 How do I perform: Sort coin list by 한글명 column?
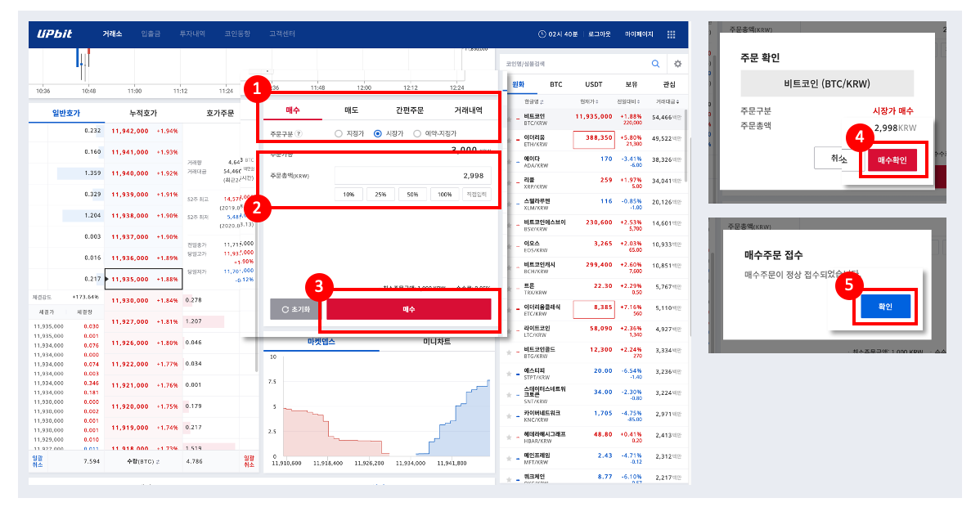pos(533,102)
